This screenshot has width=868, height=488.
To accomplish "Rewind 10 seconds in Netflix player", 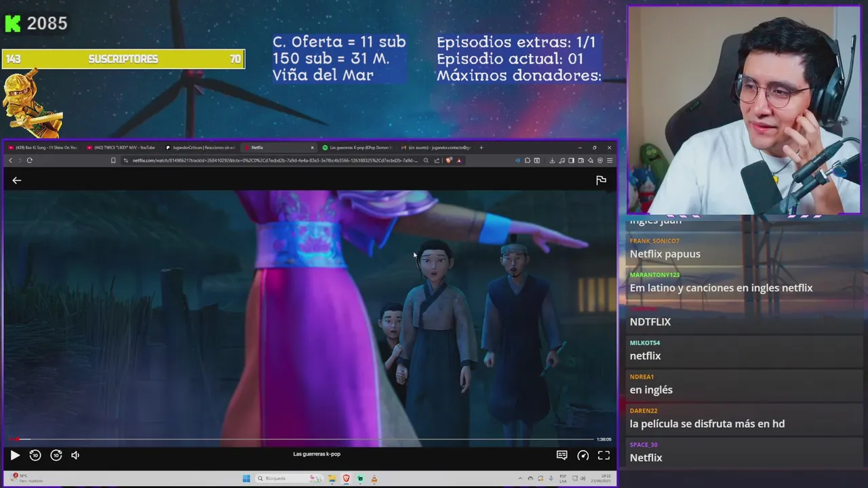I will click(35, 455).
